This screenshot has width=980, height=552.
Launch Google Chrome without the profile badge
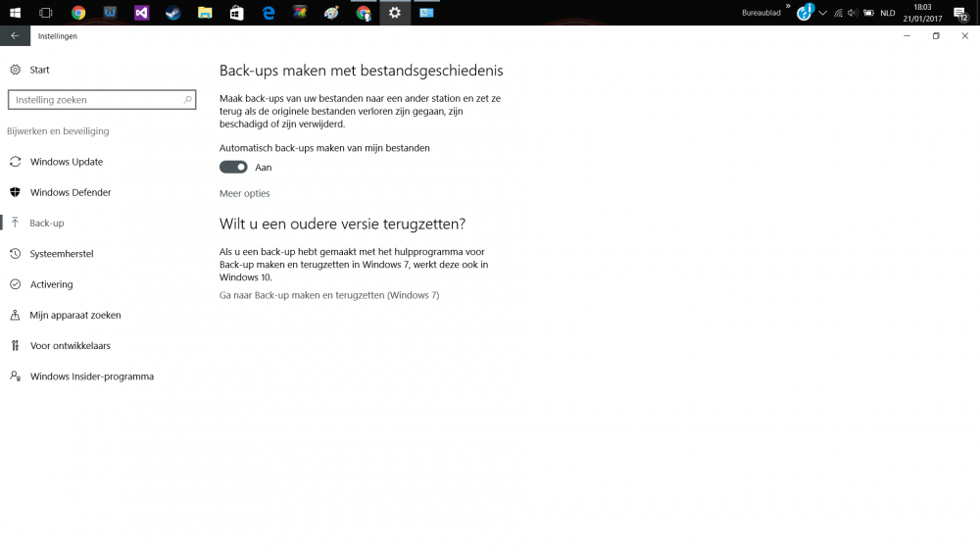click(78, 13)
